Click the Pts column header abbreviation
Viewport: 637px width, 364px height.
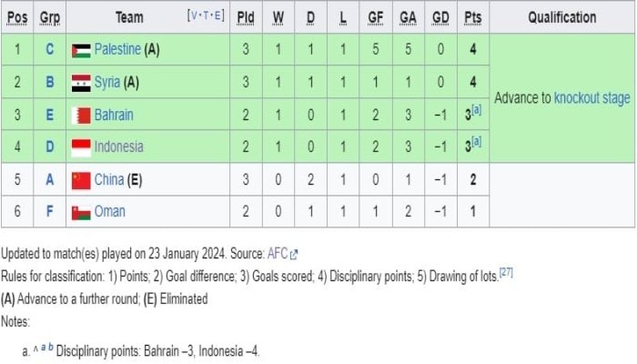point(473,17)
